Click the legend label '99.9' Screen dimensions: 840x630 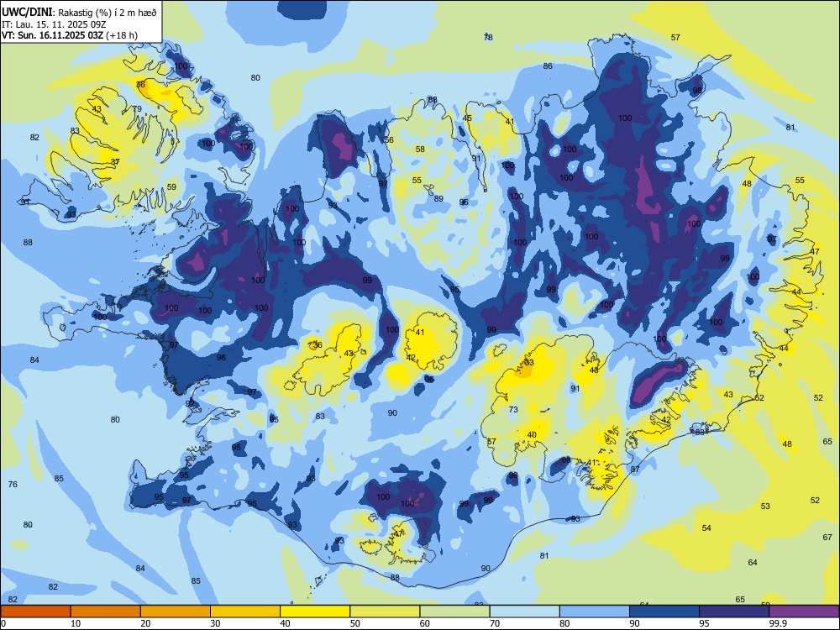(778, 623)
